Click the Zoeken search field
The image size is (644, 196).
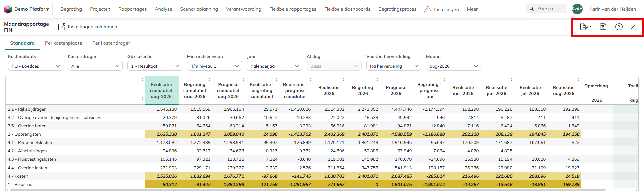pos(546,9)
